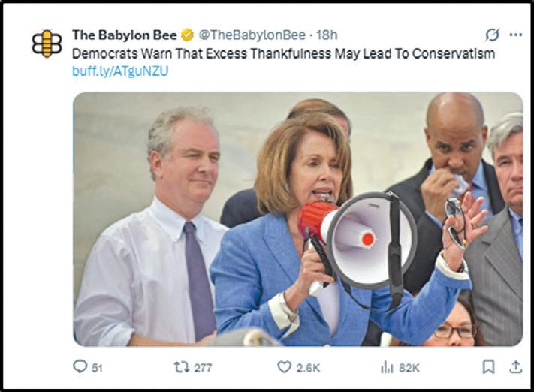Click the gold verified badge
Image resolution: width=534 pixels, height=392 pixels.
pyautogui.click(x=187, y=35)
